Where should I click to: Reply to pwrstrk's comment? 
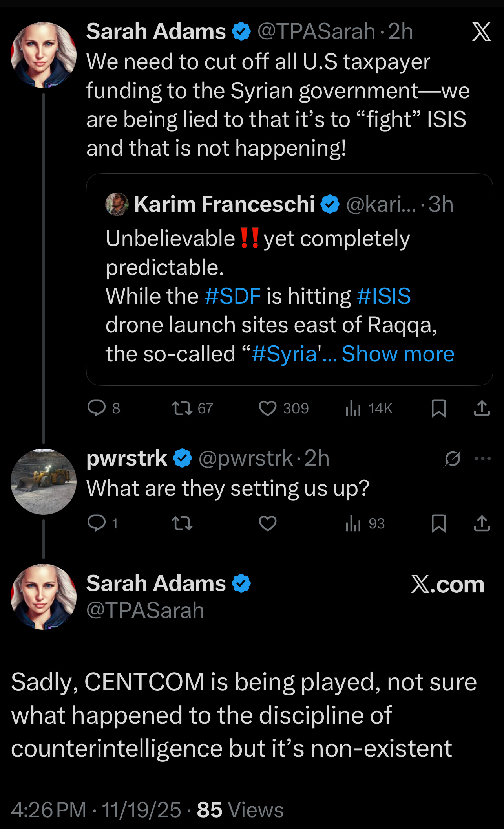coord(97,523)
